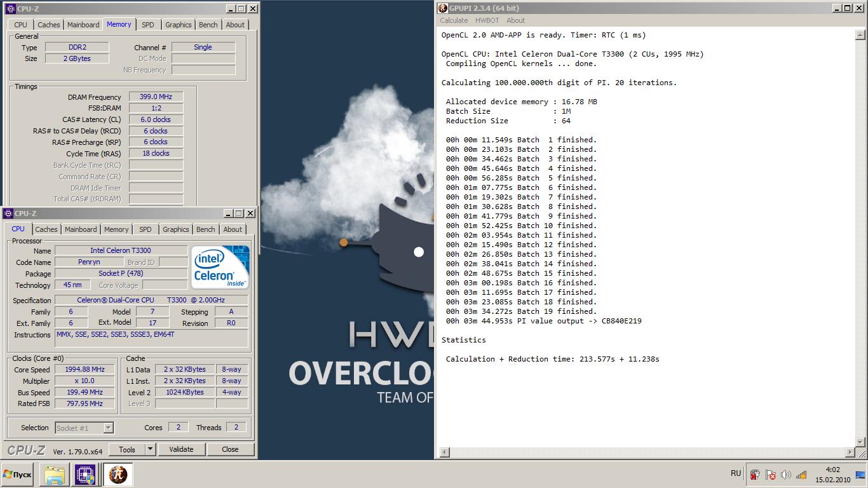
Task: Switch to Mainboard tab in lower CPU-Z window
Action: coord(81,229)
